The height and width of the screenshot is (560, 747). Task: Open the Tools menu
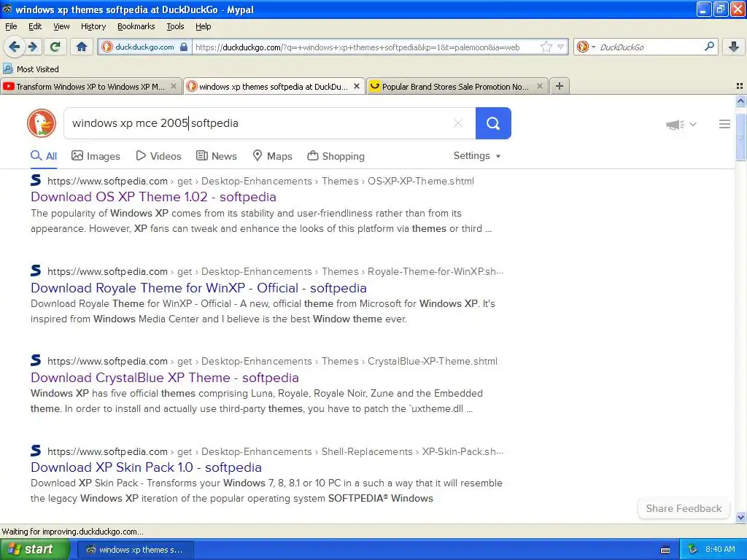click(x=175, y=26)
